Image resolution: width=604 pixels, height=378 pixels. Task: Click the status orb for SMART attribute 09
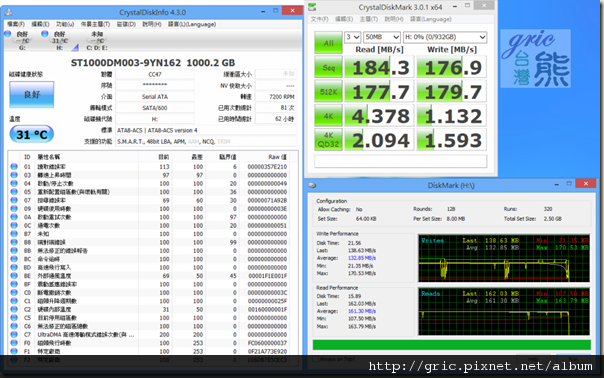14,208
